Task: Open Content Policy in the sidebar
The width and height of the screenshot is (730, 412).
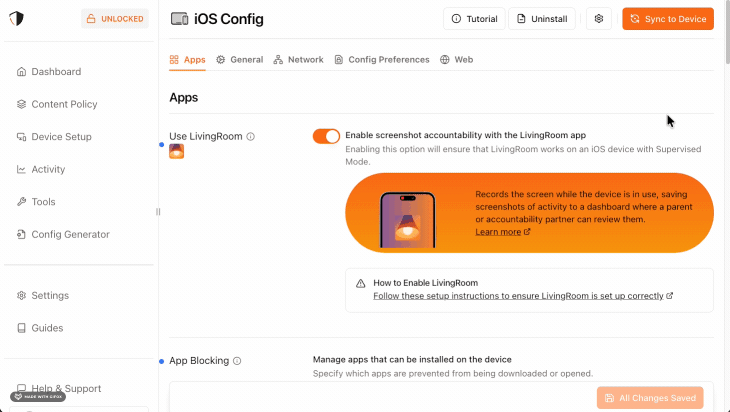Action: tap(57, 104)
